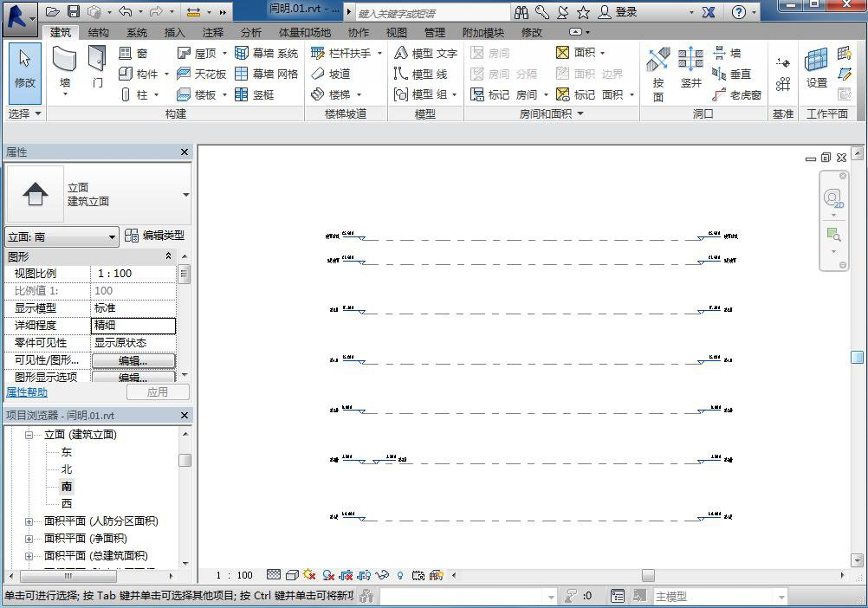The width and height of the screenshot is (868, 608).
Task: Switch to the 结构 ribbon tab
Action: tap(99, 33)
